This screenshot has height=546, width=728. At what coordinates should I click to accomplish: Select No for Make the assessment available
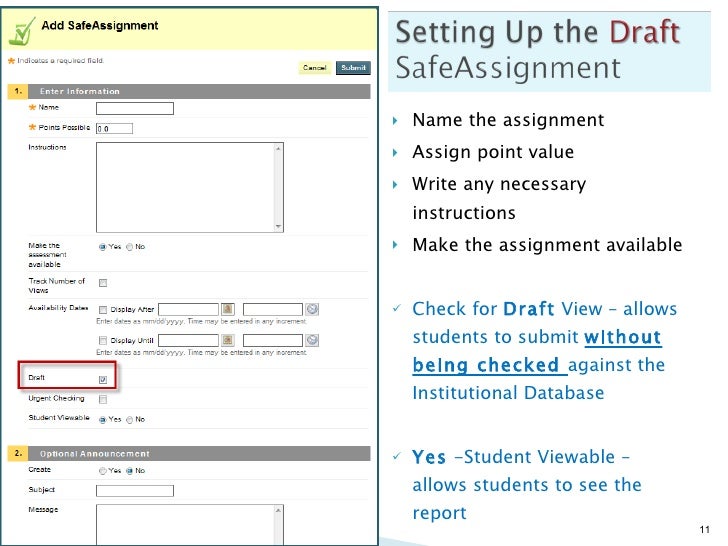130,247
